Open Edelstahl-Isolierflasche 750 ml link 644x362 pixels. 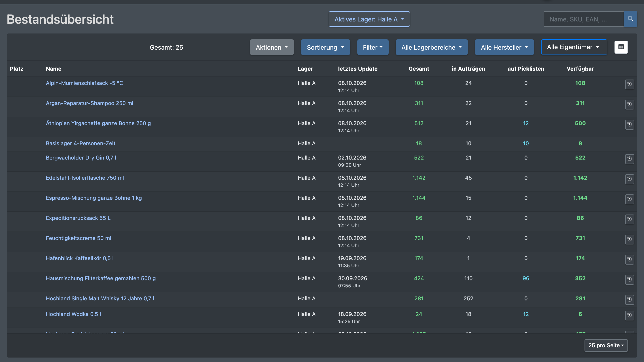coord(85,178)
